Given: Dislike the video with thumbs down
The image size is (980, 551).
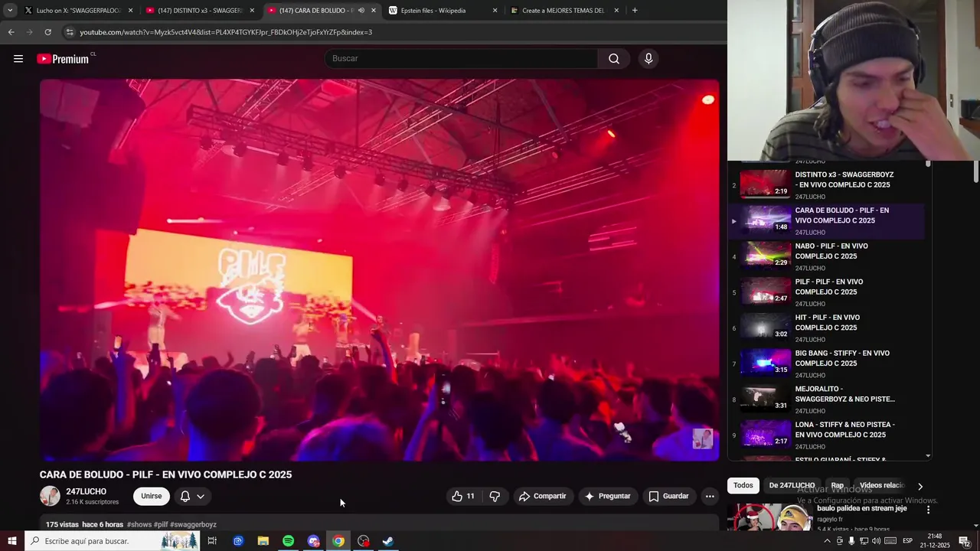Looking at the screenshot, I should point(495,496).
